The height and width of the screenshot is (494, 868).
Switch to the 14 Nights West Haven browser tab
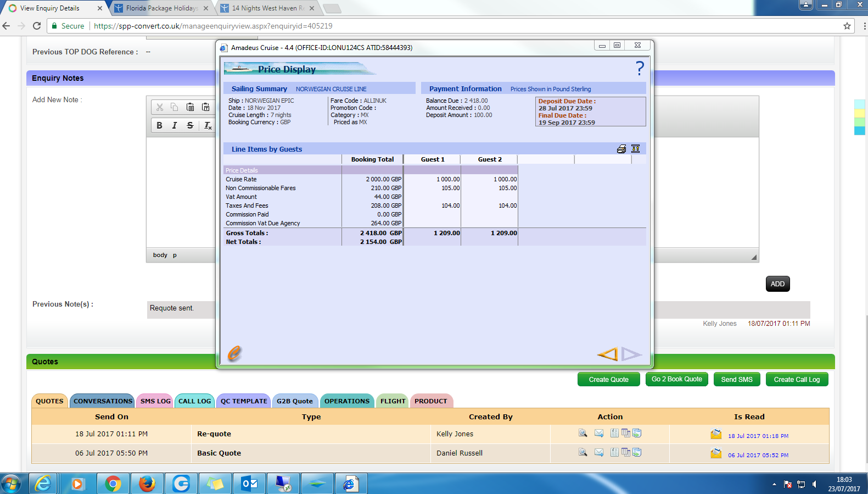tap(267, 8)
